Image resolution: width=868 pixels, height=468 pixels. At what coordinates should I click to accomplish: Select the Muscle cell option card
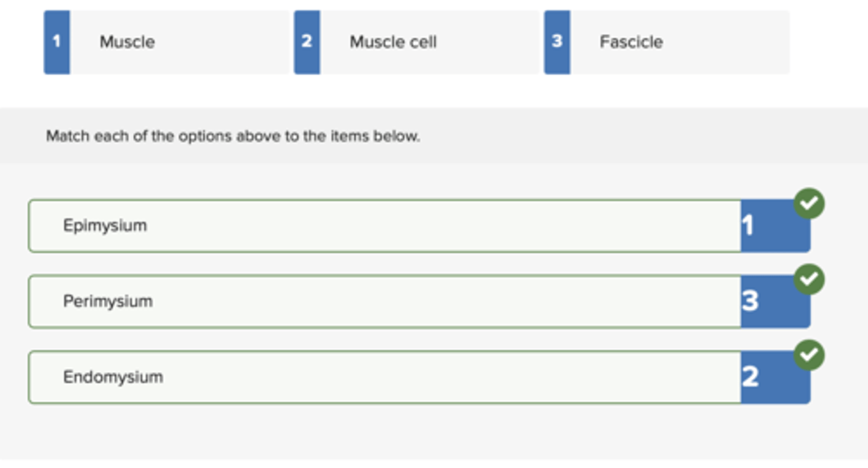[x=417, y=42]
